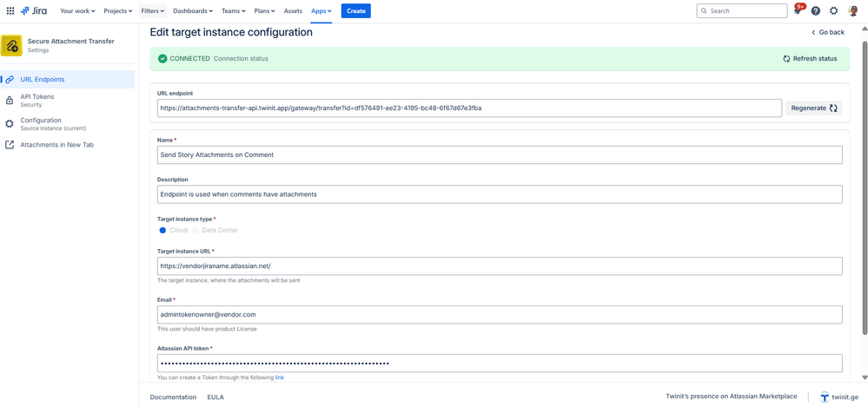Open the Documentation footer link
This screenshot has width=868, height=407.
(173, 397)
